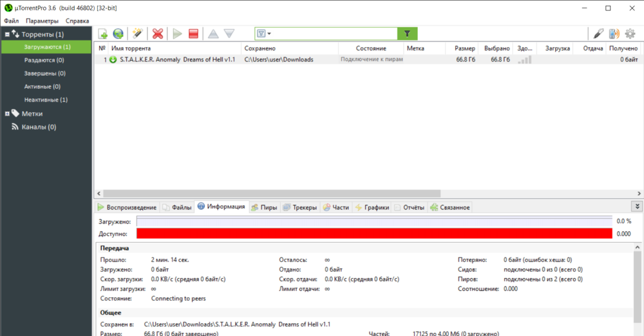Click the green filter funnel button
This screenshot has height=336, width=644.
[407, 33]
